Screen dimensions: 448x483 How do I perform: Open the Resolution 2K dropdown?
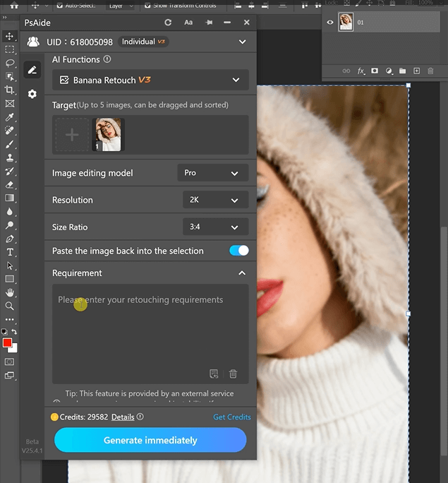tap(216, 200)
